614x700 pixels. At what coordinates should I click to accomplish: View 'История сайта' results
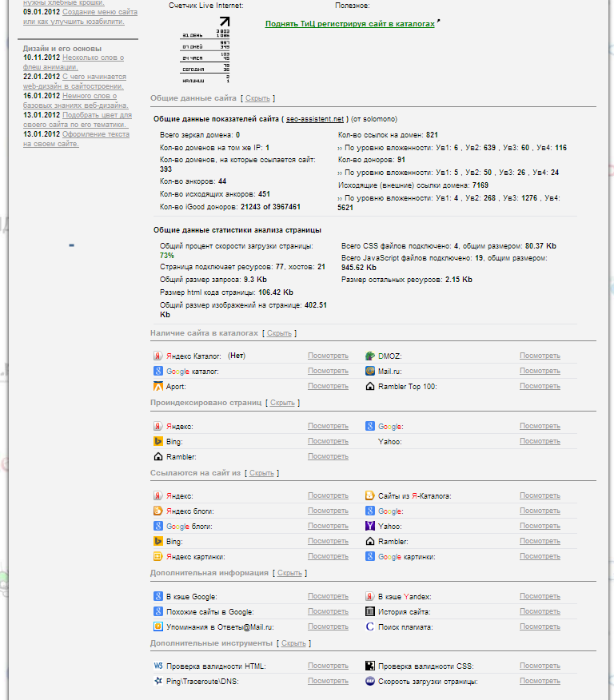pos(540,612)
